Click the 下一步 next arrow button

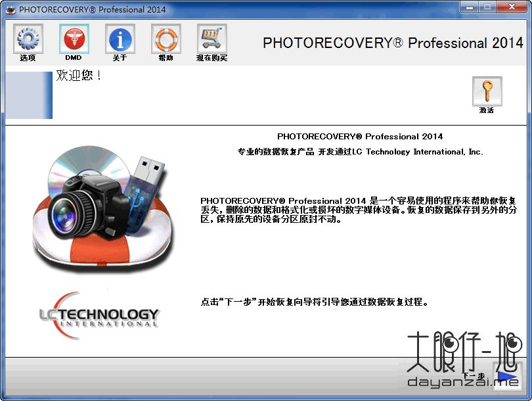point(508,376)
